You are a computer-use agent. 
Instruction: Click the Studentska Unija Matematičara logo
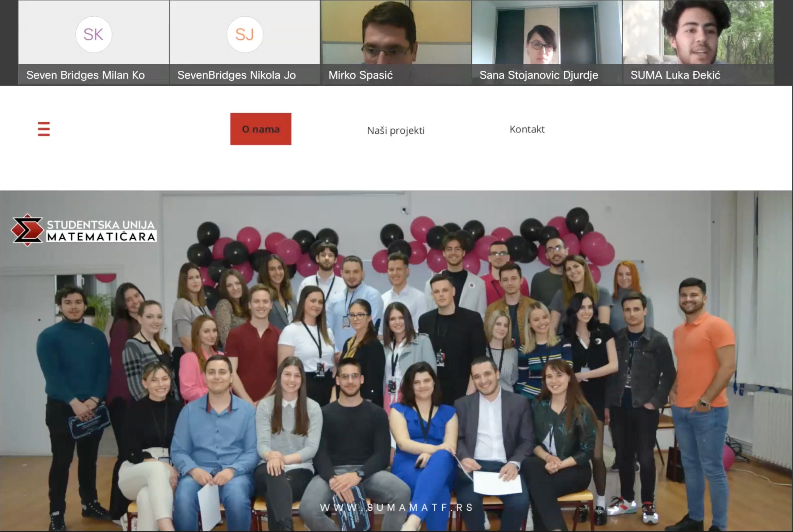(x=84, y=230)
